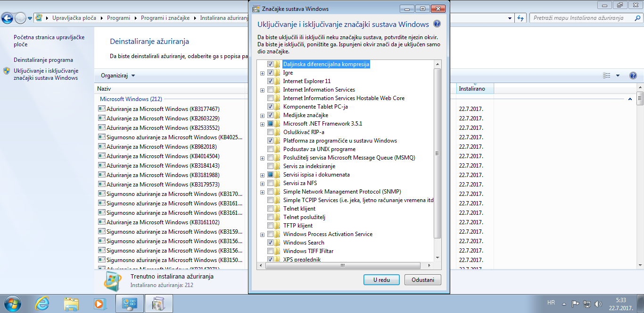
Task: Click the Microsoft Windows (212) group header
Action: click(131, 99)
